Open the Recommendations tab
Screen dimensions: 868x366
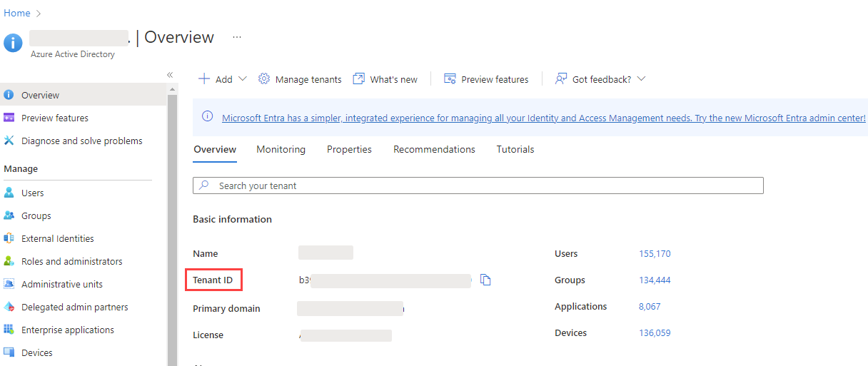434,149
